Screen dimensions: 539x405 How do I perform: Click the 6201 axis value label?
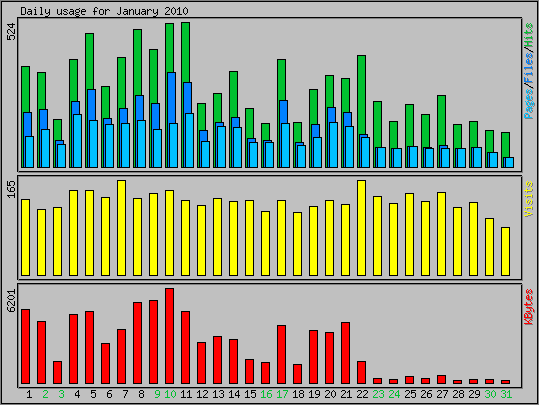pos(11,301)
